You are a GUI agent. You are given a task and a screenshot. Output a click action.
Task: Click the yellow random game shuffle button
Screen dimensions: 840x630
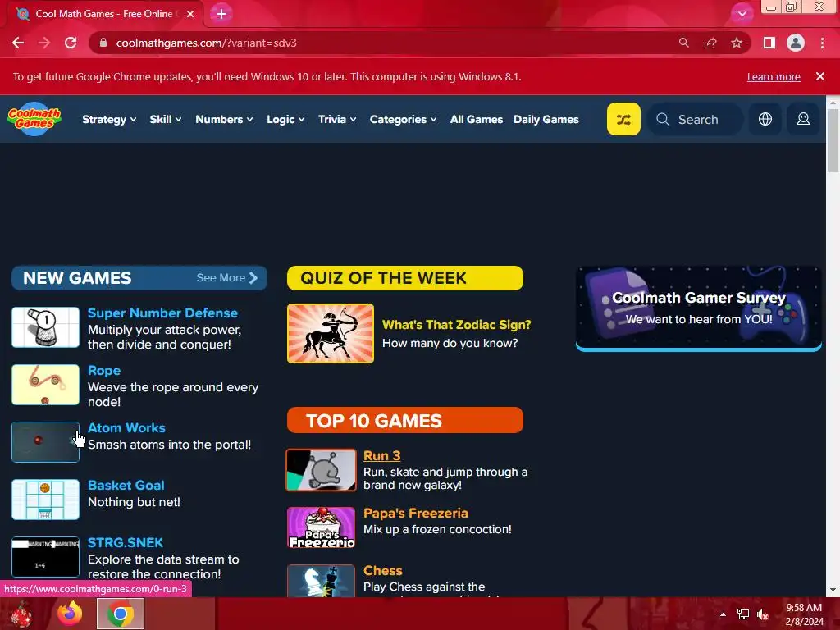(623, 119)
